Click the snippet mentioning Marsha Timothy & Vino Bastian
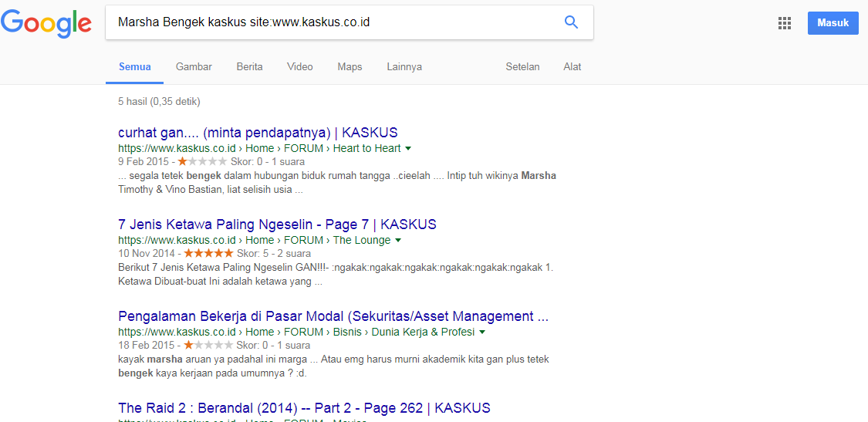Image resolution: width=868 pixels, height=422 pixels. coord(337,182)
